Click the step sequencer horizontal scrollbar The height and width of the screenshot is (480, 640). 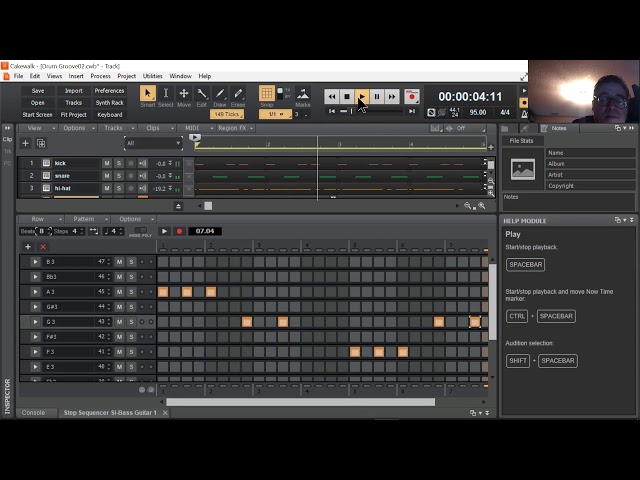coord(300,402)
